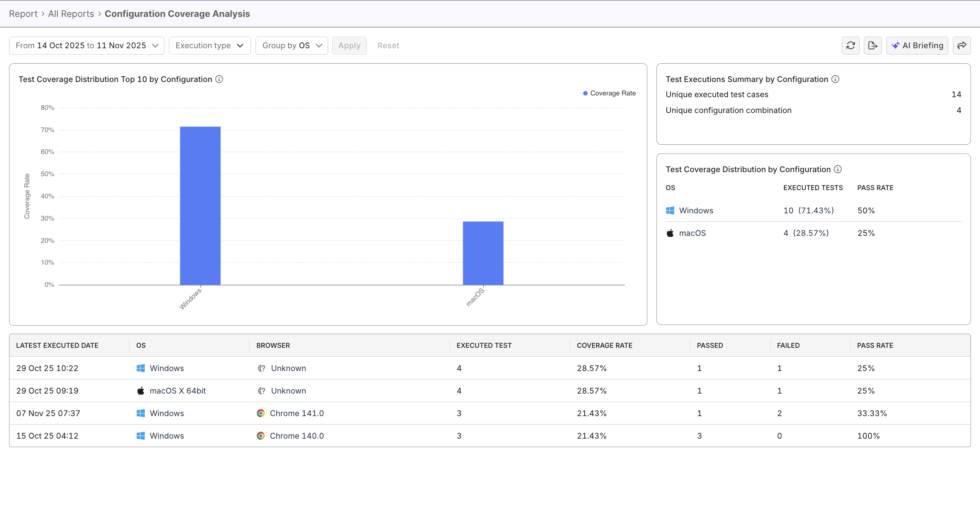Open the Group by OS dropdown

coord(291,45)
